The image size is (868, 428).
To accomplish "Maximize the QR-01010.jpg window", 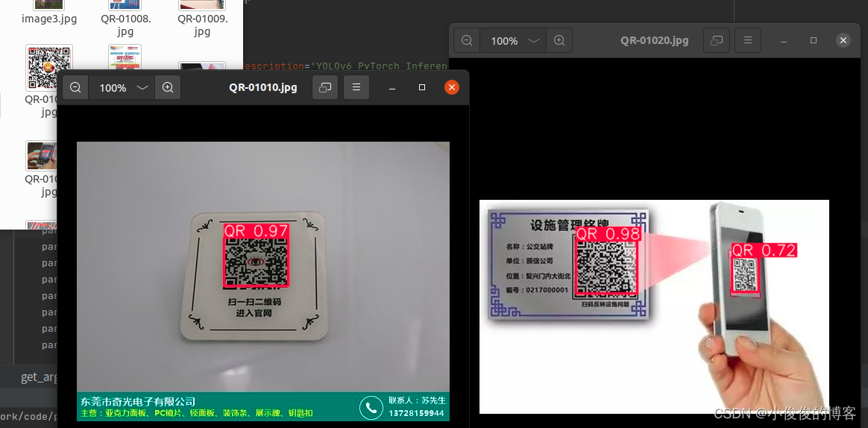I will coord(422,87).
